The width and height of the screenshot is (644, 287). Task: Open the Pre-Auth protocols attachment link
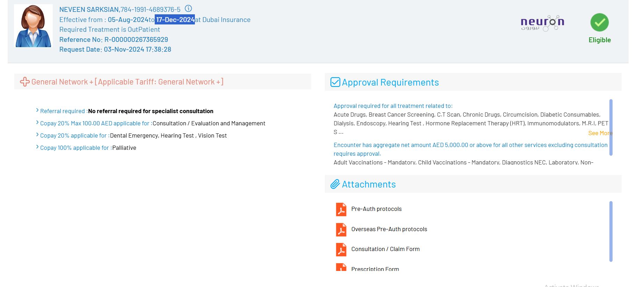click(376, 209)
